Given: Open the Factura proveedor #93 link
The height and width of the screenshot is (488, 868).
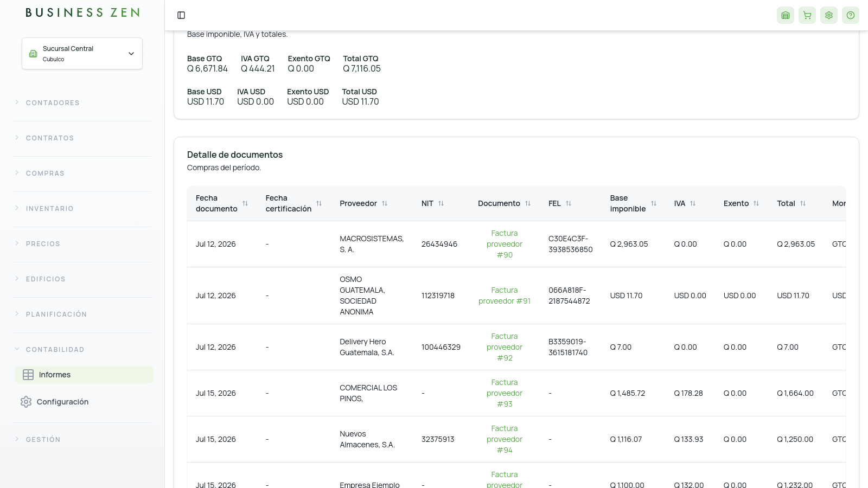Looking at the screenshot, I should click(505, 393).
